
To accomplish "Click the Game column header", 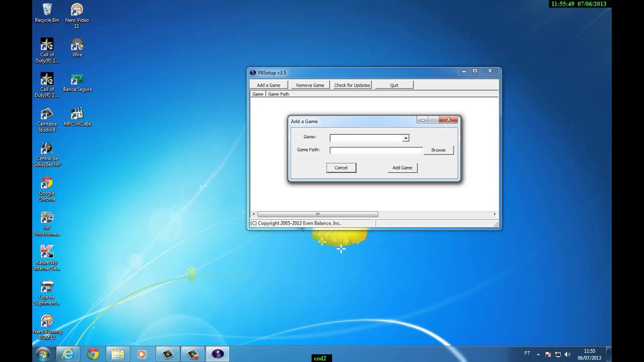I will click(258, 94).
